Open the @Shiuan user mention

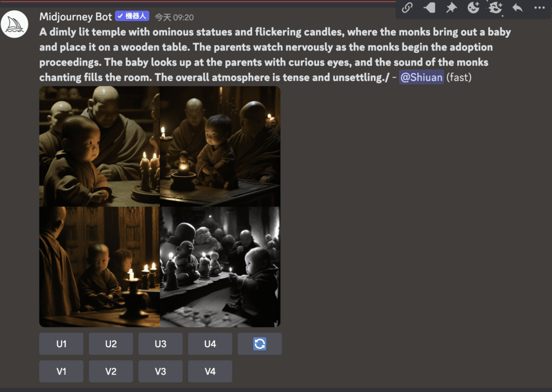click(x=422, y=78)
